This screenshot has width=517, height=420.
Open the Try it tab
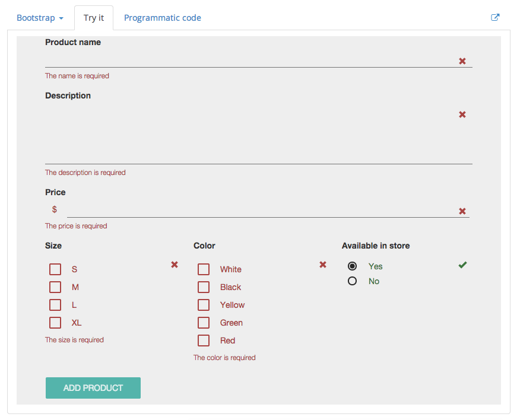click(94, 18)
